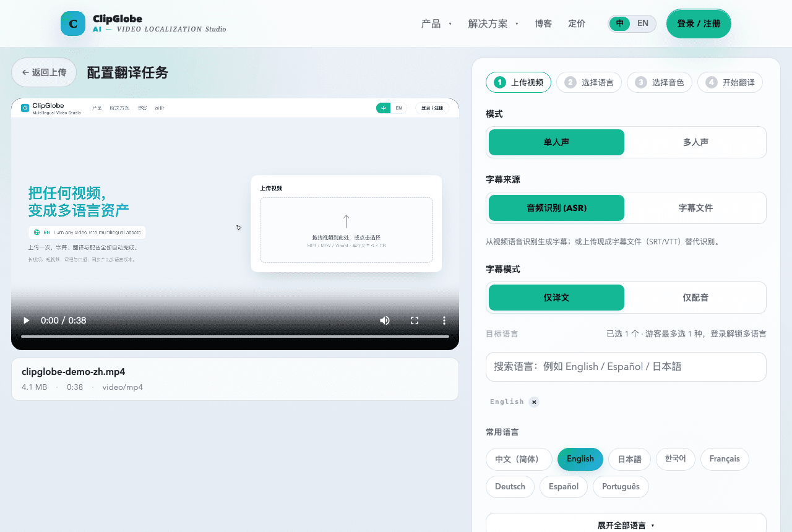Click 登录 / 注册 button
This screenshot has width=792, height=532.
tap(699, 24)
